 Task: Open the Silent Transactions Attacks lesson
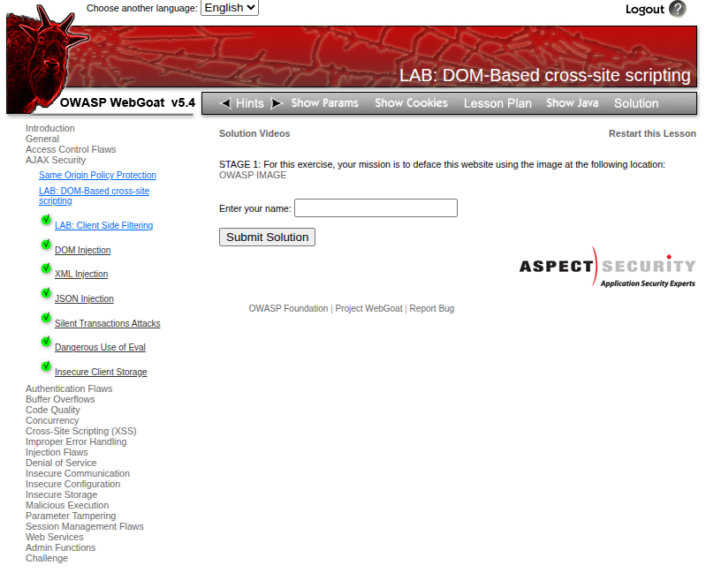click(107, 323)
